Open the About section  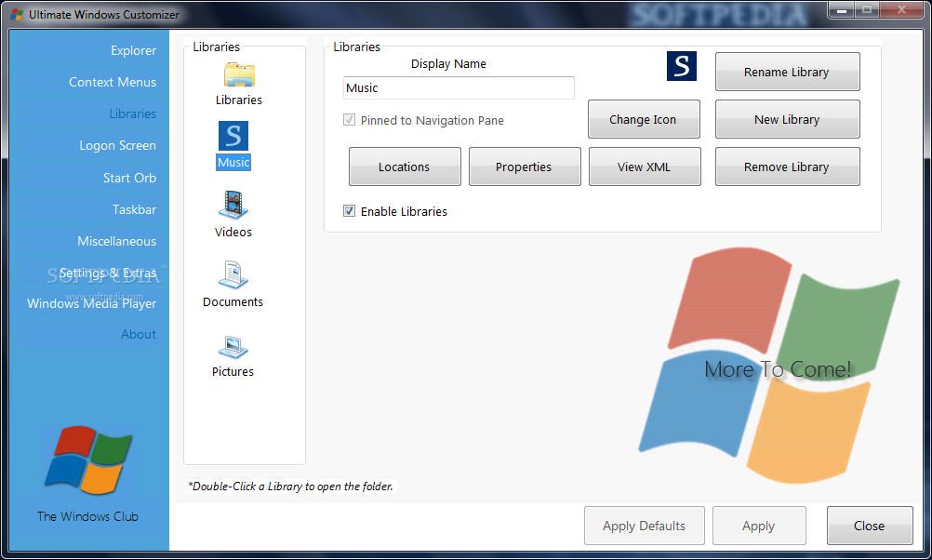[x=139, y=334]
